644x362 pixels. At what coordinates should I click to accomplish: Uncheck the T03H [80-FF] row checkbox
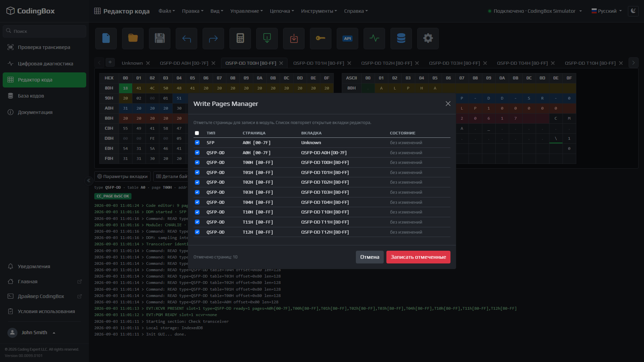pyautogui.click(x=197, y=192)
